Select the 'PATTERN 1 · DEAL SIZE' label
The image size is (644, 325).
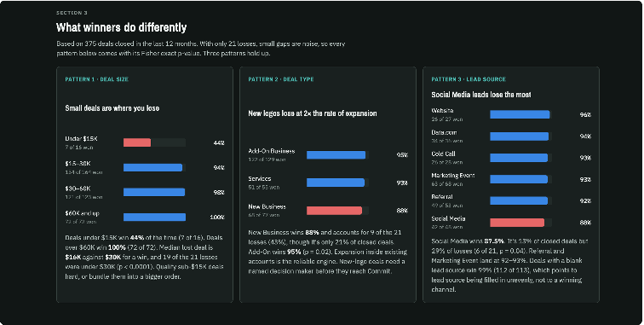[97, 79]
